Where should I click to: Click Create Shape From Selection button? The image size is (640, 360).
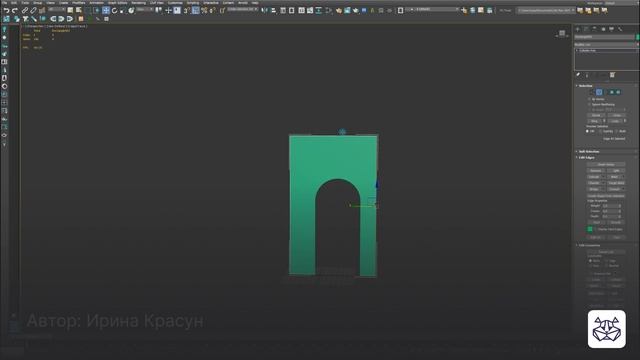[x=606, y=196]
